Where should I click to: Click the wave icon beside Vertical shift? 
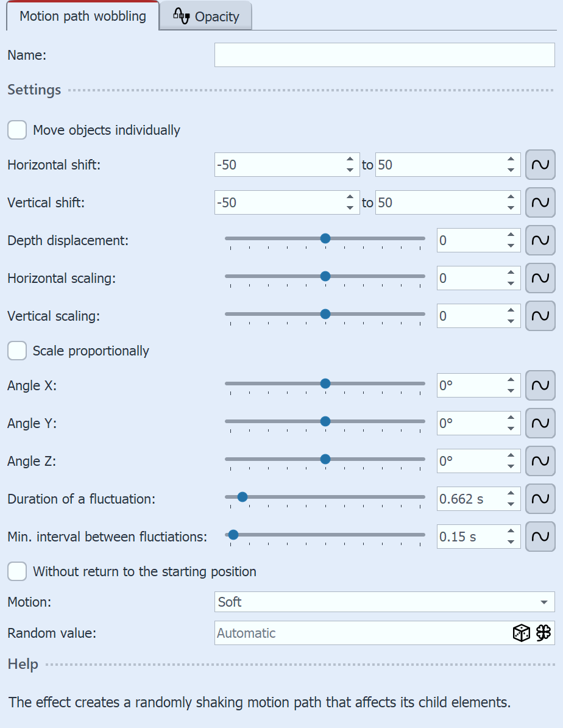click(x=540, y=202)
